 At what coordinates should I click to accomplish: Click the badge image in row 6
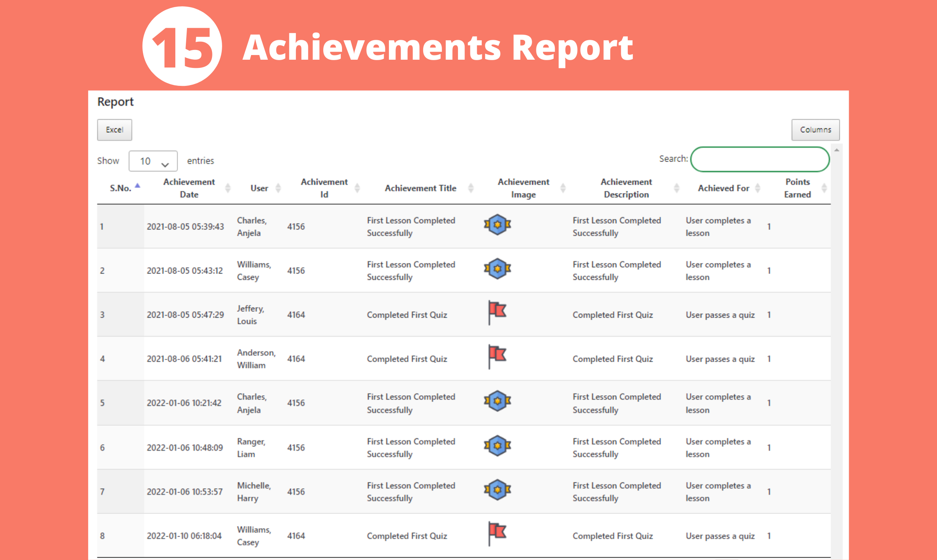click(497, 446)
